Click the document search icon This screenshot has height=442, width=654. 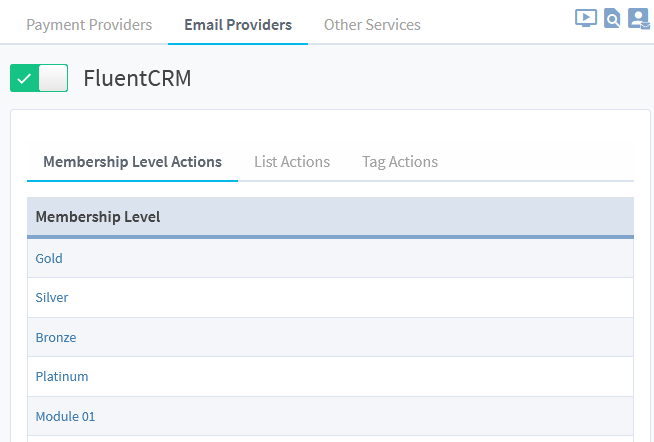pos(612,18)
